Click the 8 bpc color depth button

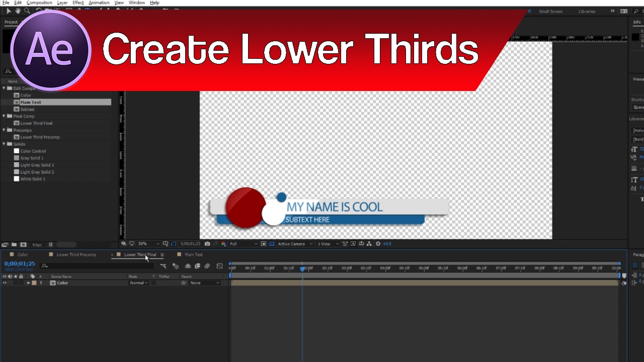[x=37, y=245]
